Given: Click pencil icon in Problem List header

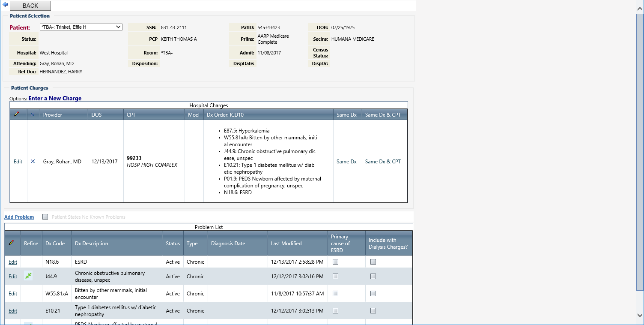Looking at the screenshot, I should (x=11, y=243).
